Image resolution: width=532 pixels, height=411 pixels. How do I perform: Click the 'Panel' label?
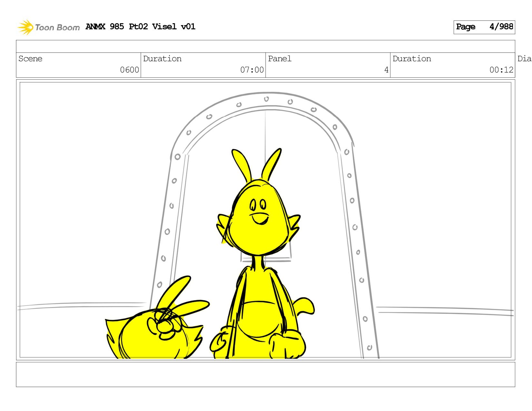pos(280,59)
